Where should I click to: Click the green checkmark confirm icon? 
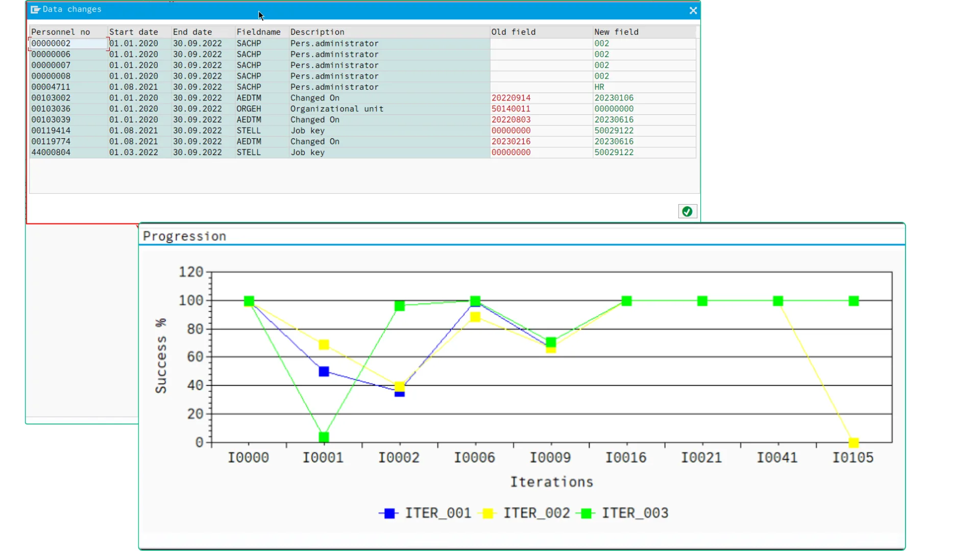[x=687, y=211]
